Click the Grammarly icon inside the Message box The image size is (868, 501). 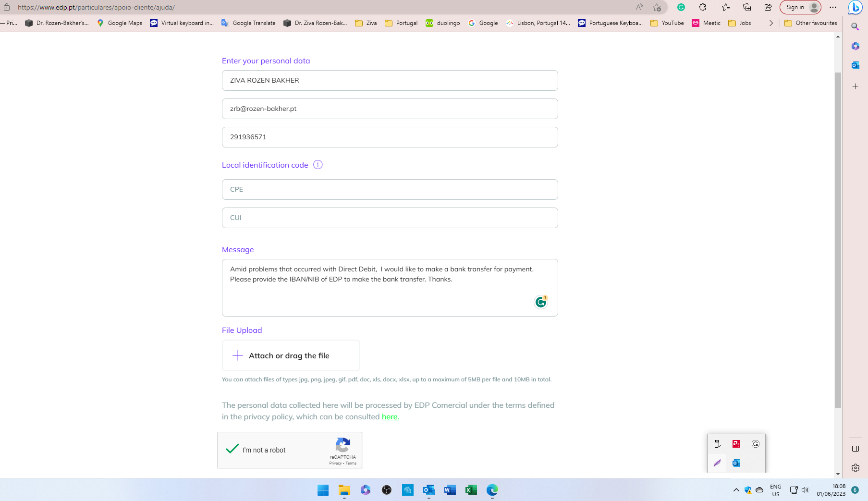point(540,302)
